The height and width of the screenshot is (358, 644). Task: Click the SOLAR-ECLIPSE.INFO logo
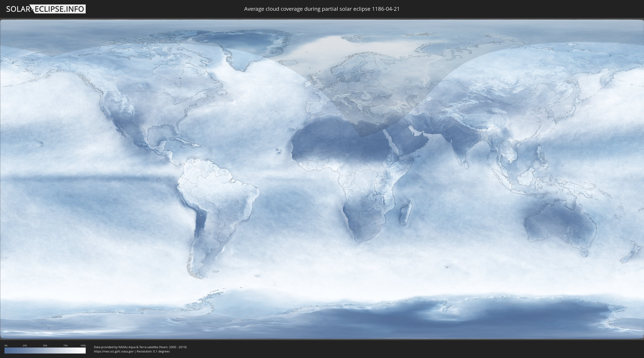pyautogui.click(x=46, y=9)
